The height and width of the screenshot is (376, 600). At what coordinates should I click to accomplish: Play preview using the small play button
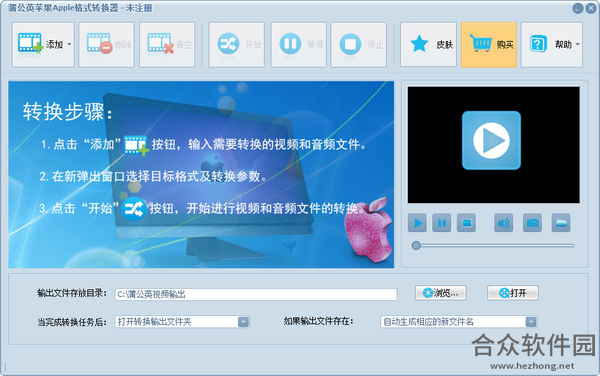click(x=417, y=223)
